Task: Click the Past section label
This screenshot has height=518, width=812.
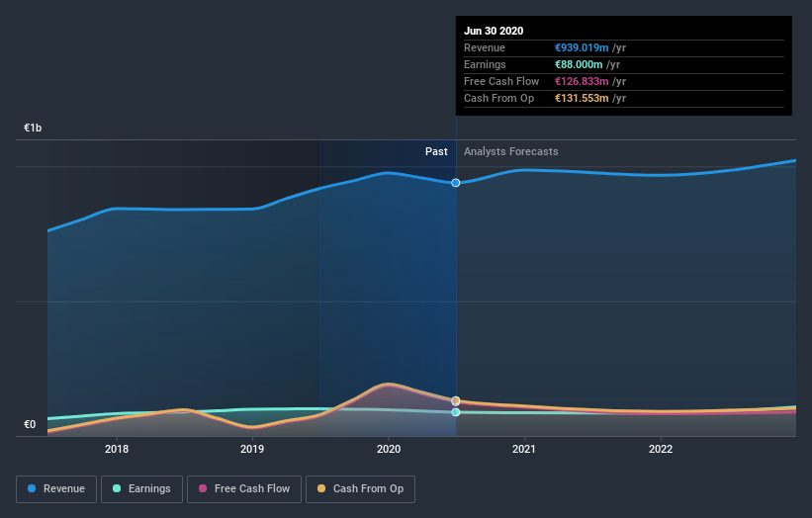Action: coord(436,151)
